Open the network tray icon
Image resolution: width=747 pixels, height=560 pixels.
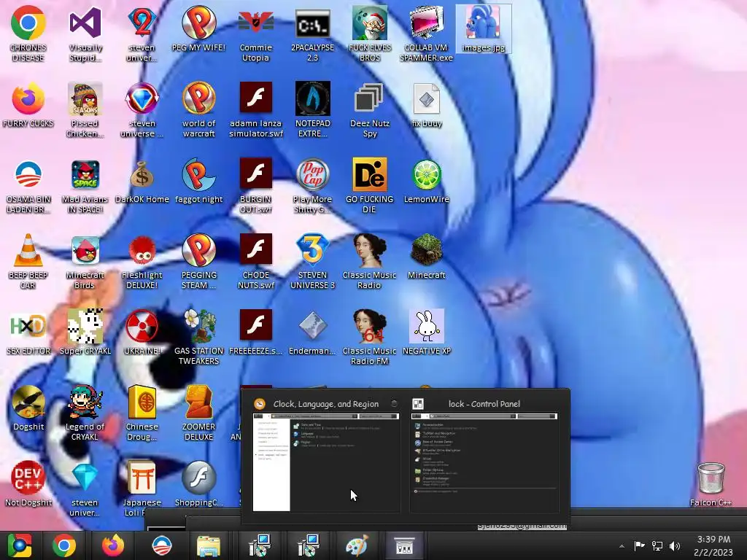pyautogui.click(x=657, y=545)
